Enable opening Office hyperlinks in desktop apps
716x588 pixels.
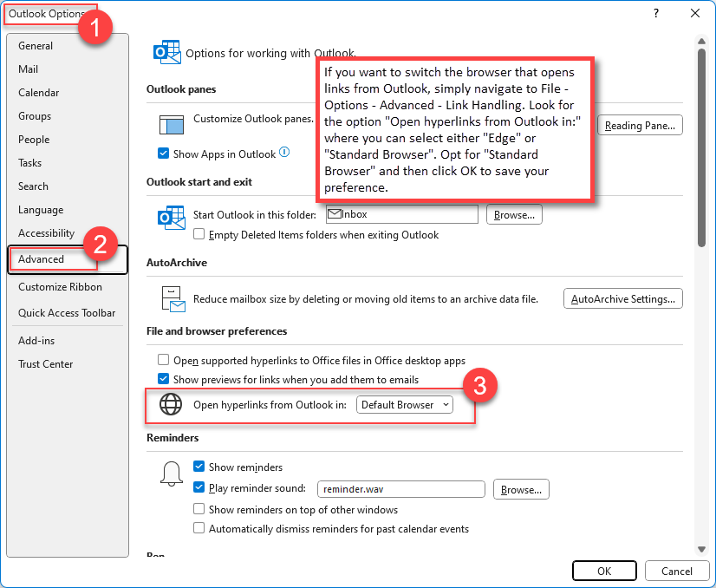pos(162,360)
